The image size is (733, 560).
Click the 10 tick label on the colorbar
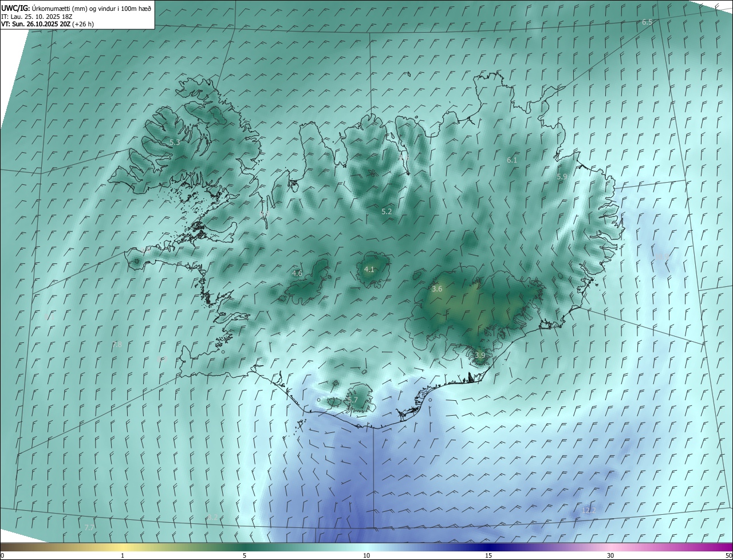tap(366, 556)
